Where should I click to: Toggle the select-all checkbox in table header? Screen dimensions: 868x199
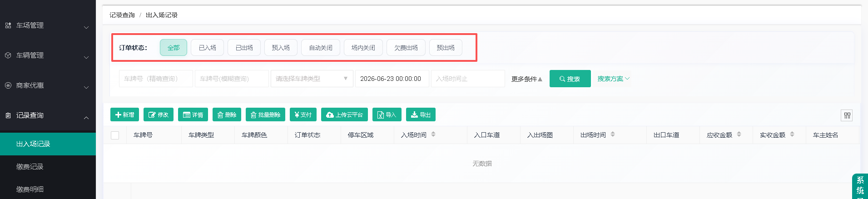[115, 135]
